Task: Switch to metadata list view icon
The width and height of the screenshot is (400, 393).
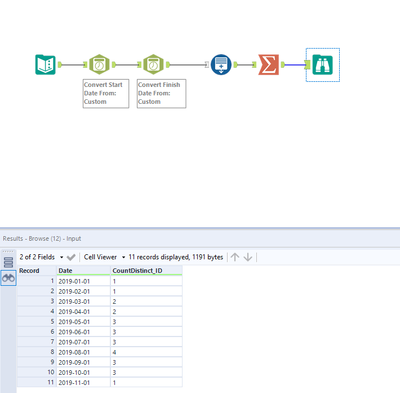Action: [x=8, y=262]
